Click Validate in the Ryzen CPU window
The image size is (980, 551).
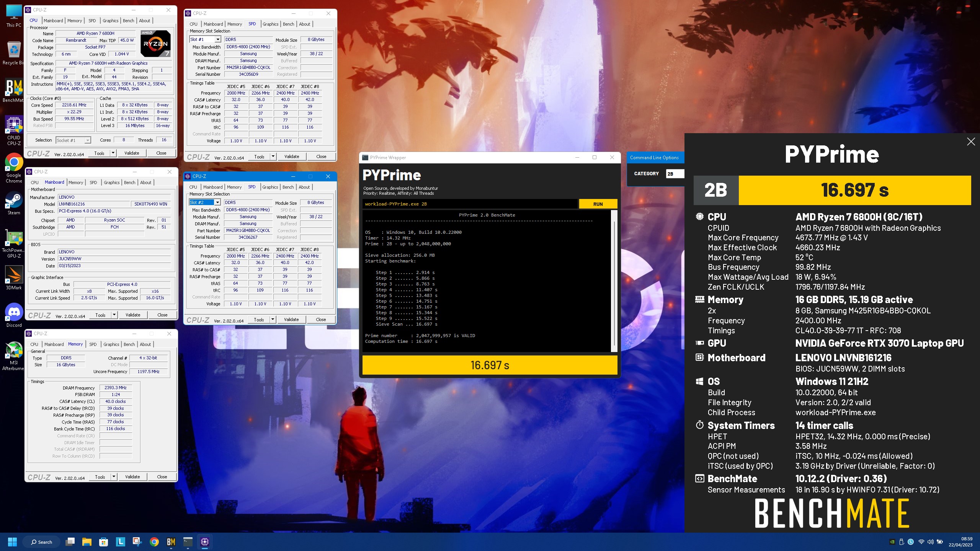point(132,153)
